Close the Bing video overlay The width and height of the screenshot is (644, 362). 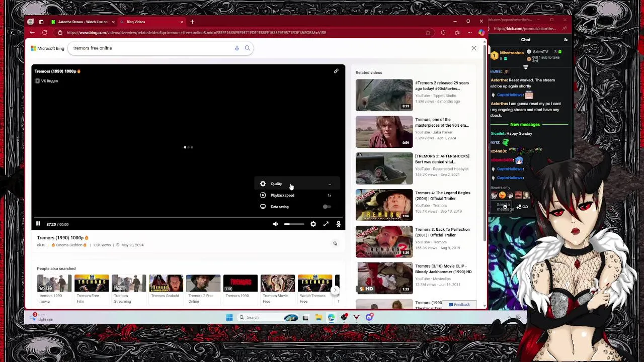(473, 48)
